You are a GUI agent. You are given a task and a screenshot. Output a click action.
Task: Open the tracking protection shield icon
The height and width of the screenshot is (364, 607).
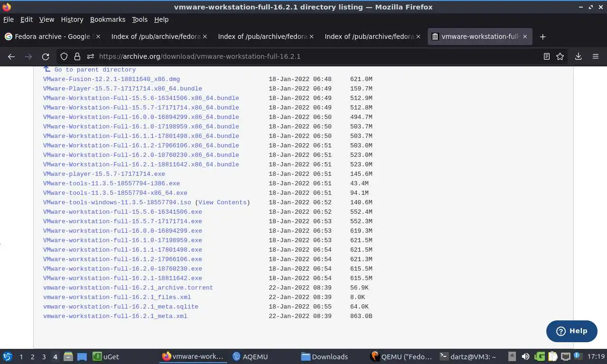pyautogui.click(x=64, y=56)
